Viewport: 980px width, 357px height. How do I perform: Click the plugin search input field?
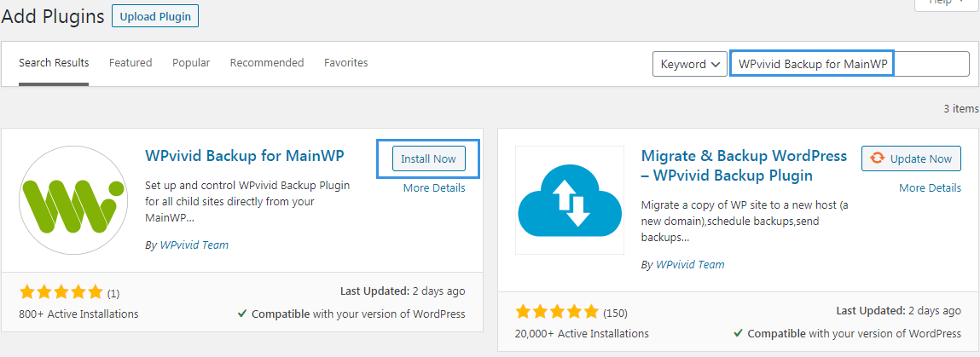pos(850,64)
